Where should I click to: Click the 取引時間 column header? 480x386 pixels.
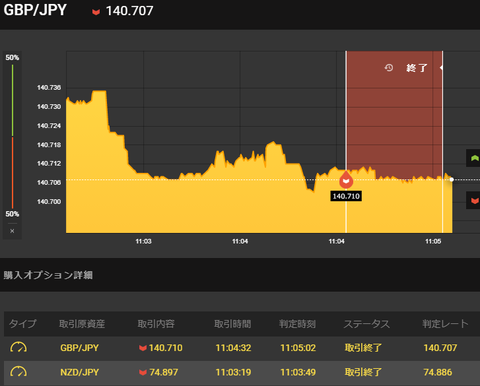click(x=233, y=324)
